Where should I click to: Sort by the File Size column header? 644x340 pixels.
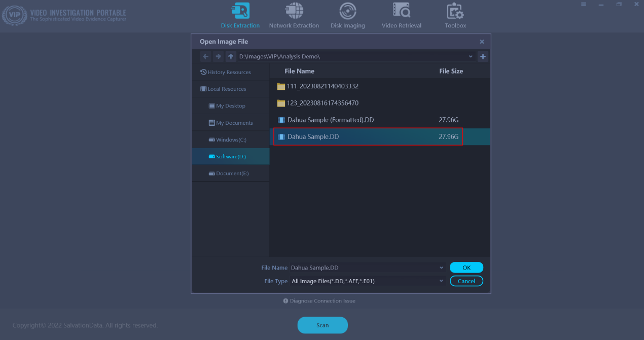click(x=451, y=71)
